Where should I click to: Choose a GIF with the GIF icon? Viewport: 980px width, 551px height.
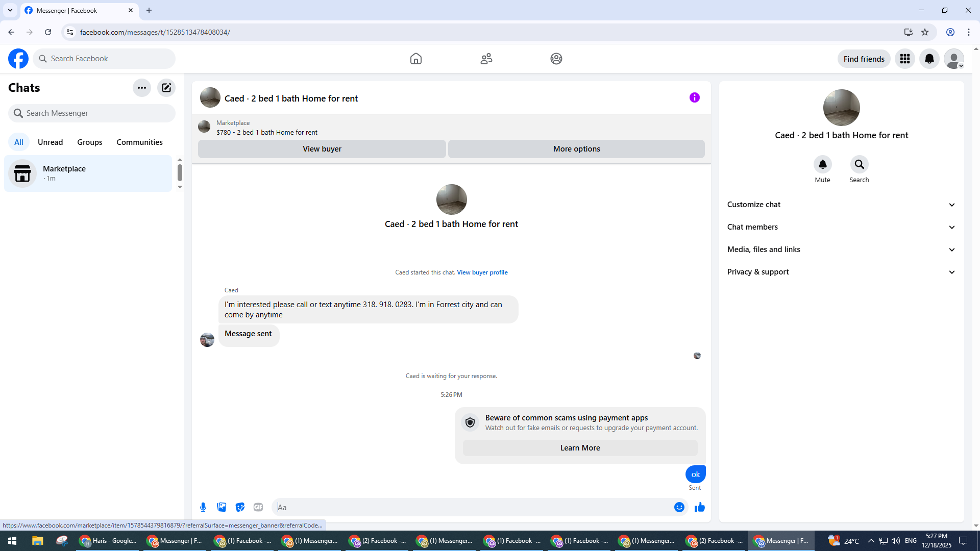(x=258, y=507)
